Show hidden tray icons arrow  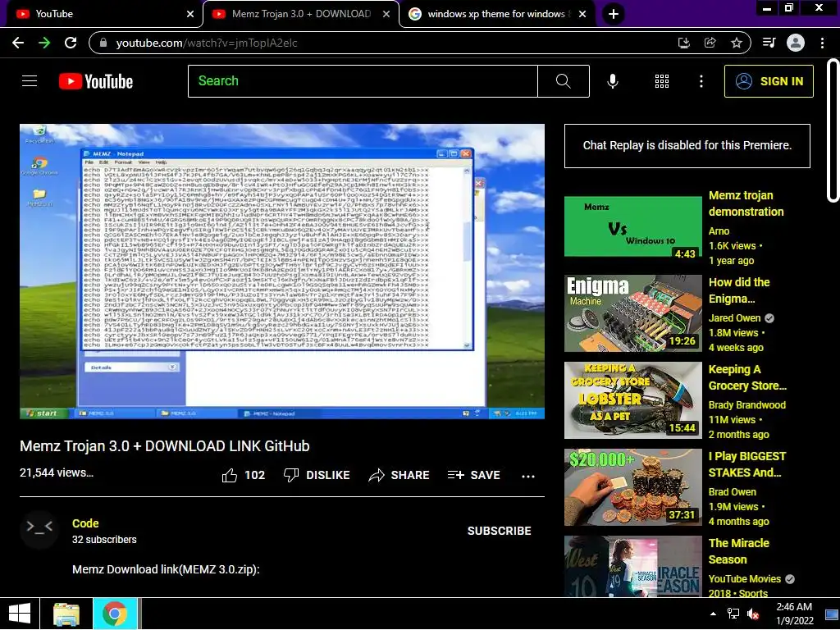click(713, 614)
